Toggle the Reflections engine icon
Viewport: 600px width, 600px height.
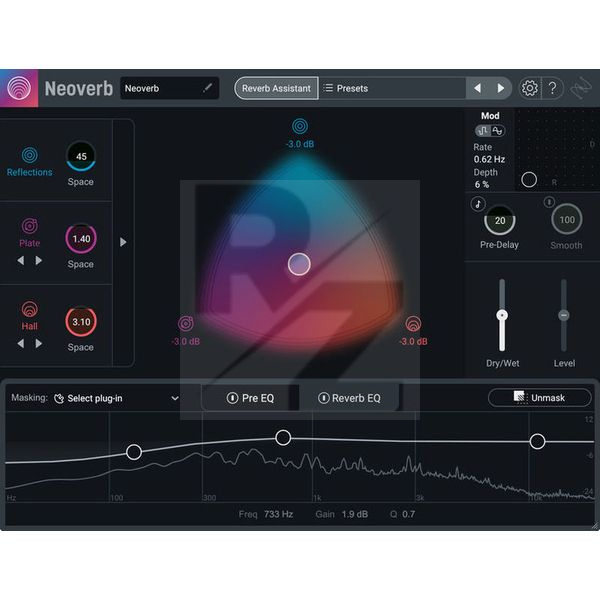[29, 155]
